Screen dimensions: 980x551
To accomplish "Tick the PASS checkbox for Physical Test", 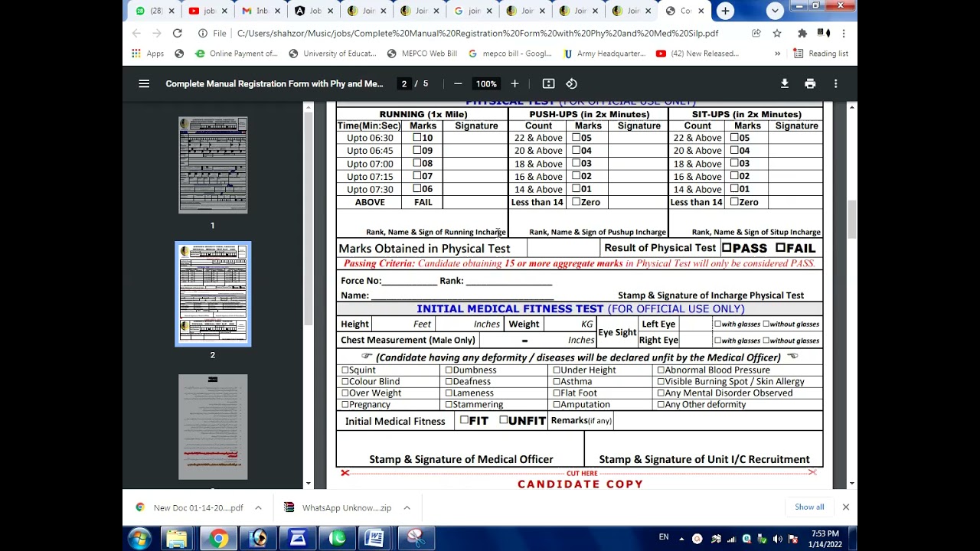I will (x=727, y=247).
